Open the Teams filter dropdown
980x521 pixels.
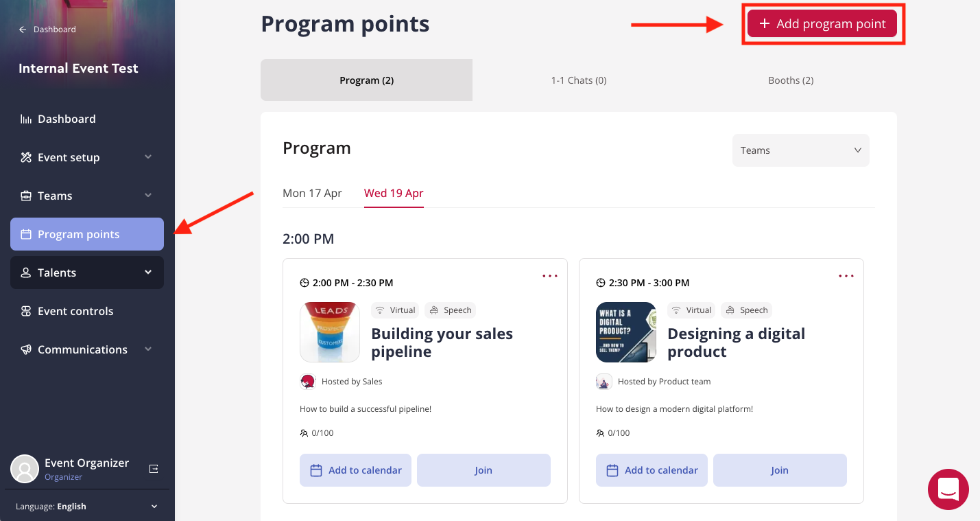point(801,150)
